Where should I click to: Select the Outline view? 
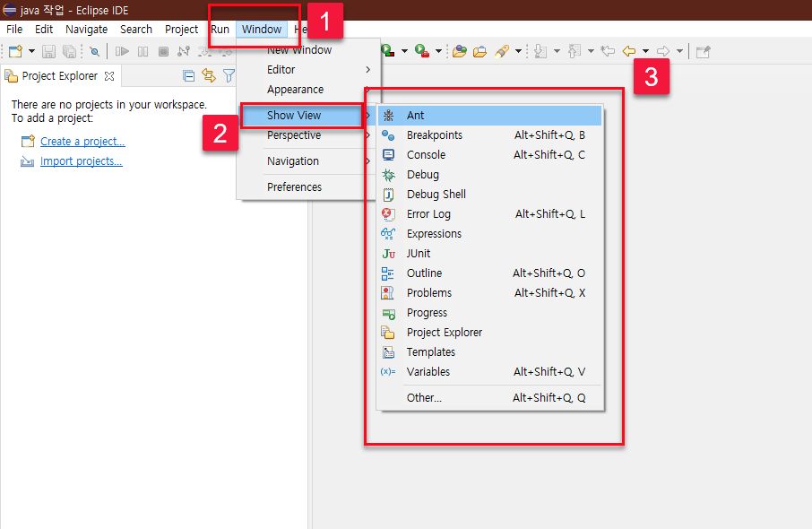(x=490, y=273)
